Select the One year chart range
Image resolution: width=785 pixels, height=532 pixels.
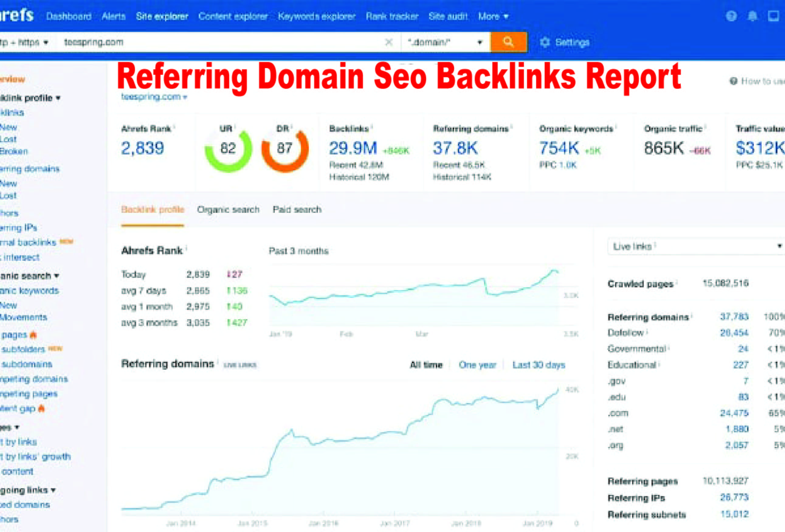[477, 365]
